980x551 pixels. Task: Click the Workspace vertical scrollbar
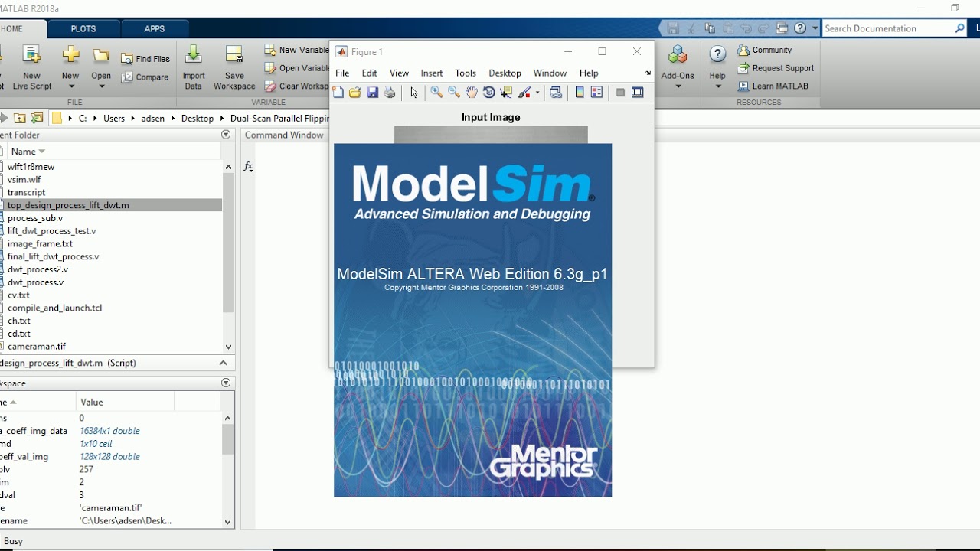227,469
